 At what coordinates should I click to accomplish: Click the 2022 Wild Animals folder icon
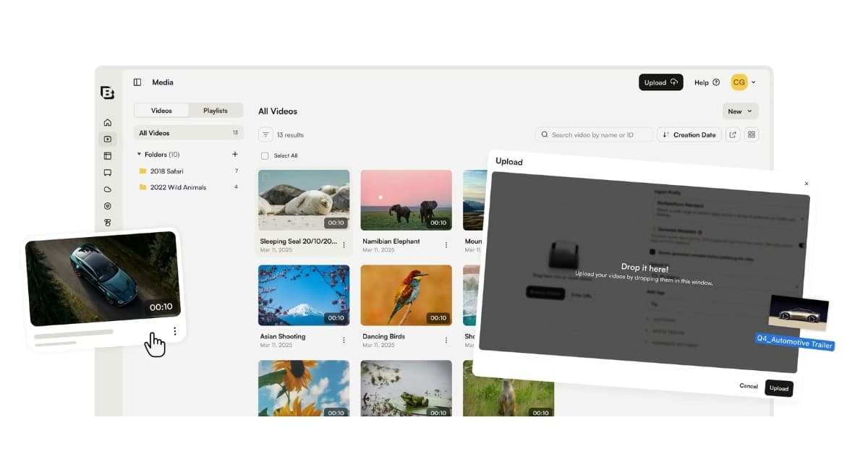point(142,187)
